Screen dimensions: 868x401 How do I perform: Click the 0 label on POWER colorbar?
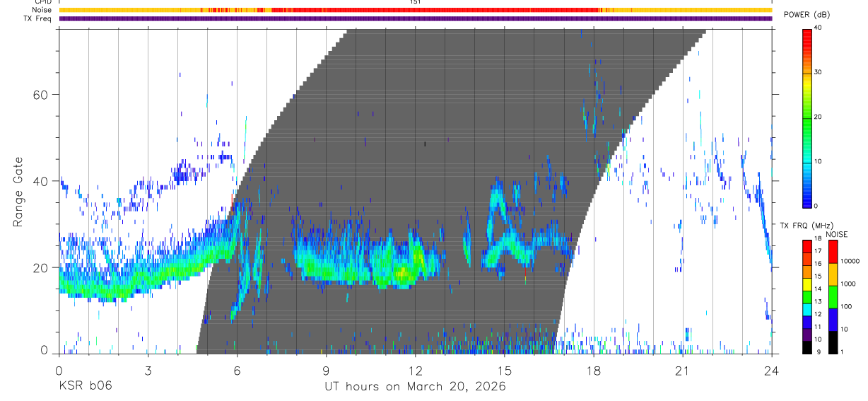click(815, 206)
